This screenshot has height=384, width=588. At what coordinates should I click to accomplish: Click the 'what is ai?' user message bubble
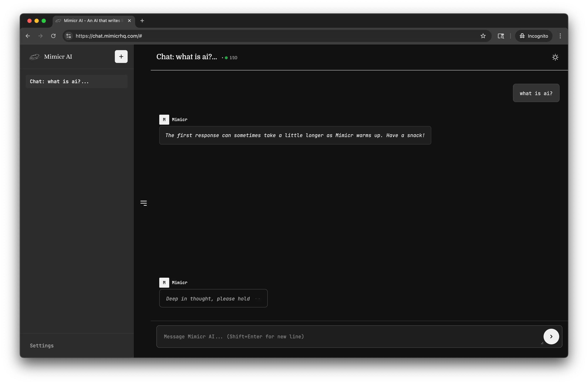point(536,93)
